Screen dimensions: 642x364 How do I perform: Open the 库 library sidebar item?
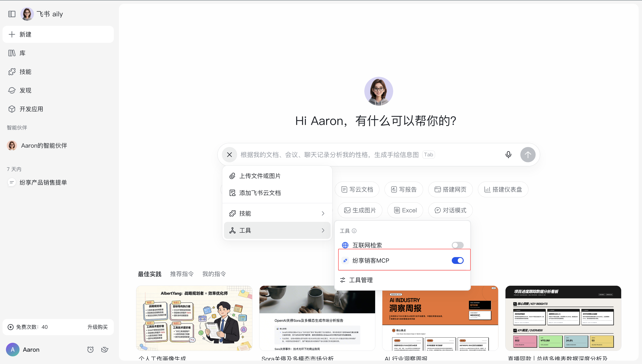click(22, 53)
